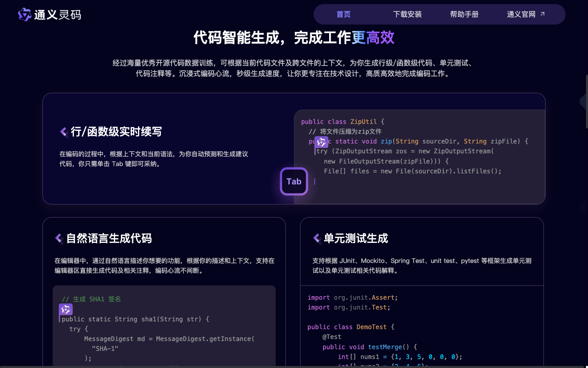
Task: Click the Tab key button graphic
Action: 294,181
